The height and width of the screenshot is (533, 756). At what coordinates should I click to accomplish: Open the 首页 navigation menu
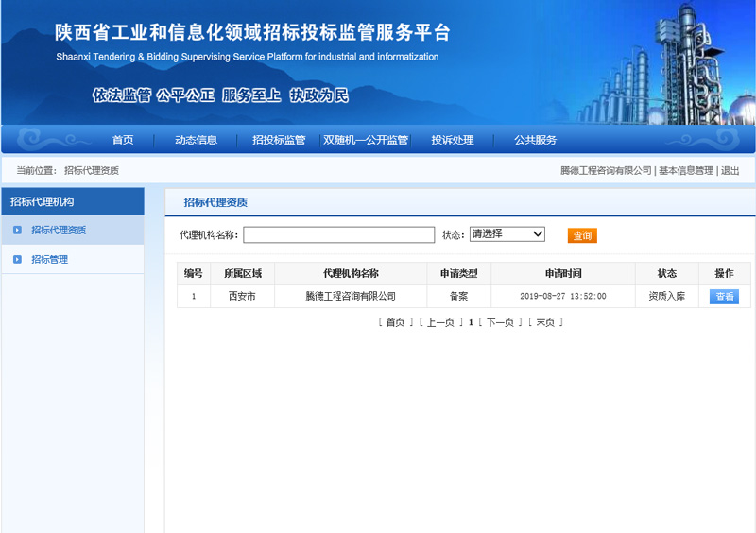coord(123,140)
